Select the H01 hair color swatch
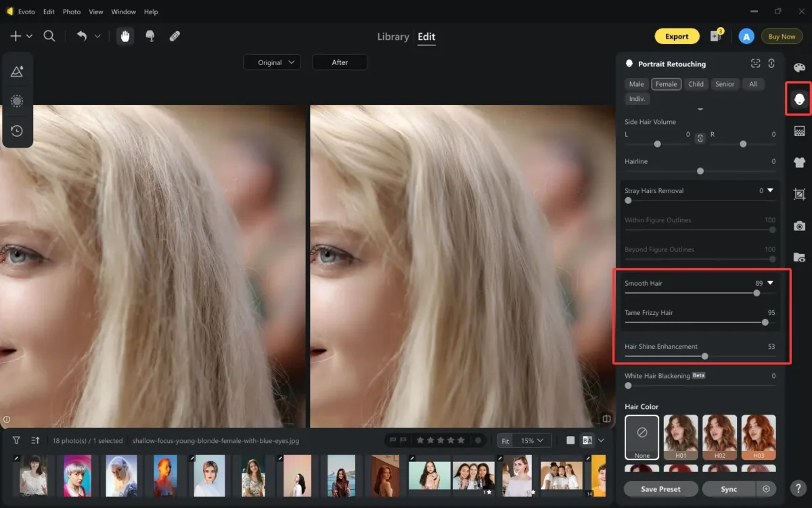 point(681,438)
